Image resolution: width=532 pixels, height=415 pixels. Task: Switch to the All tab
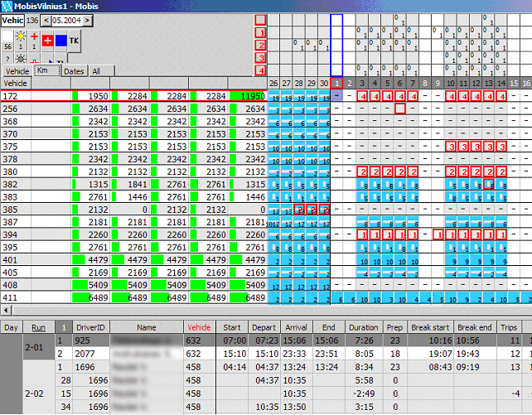click(102, 71)
